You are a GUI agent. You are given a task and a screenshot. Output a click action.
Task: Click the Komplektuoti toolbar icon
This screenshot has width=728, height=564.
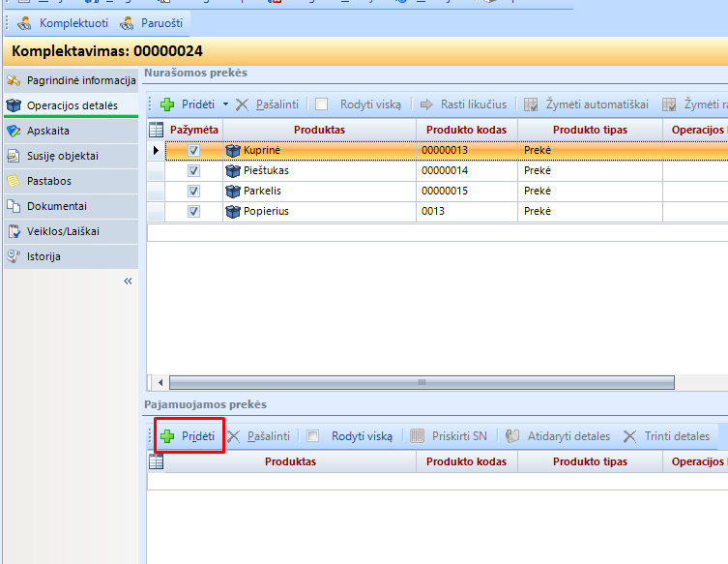coord(23,23)
